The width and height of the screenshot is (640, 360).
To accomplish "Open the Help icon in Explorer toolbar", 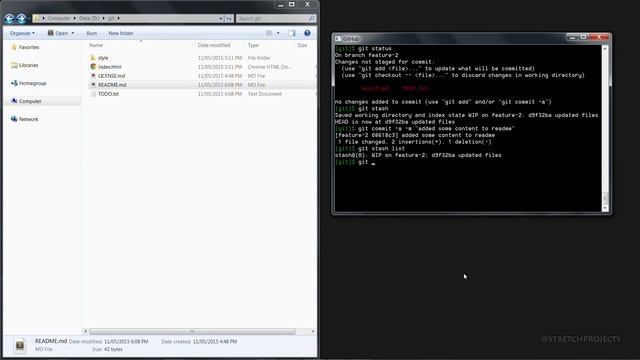I will [307, 33].
